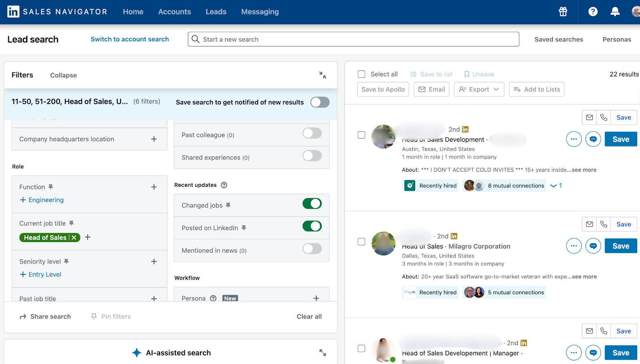This screenshot has width=640, height=364.
Task: Add the Entry Level seniority suggestion
Action: point(40,274)
